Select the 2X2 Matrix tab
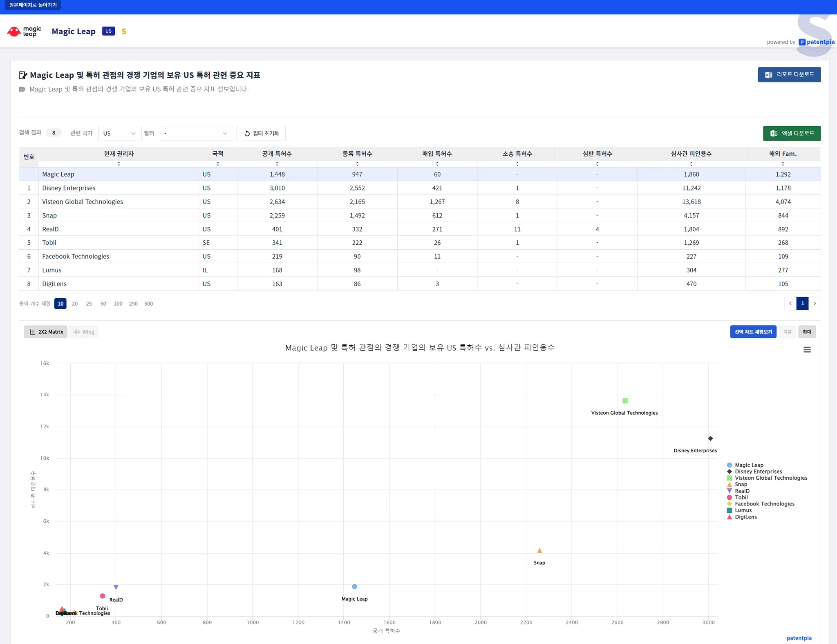Screen dimensions: 837x644 point(46,332)
